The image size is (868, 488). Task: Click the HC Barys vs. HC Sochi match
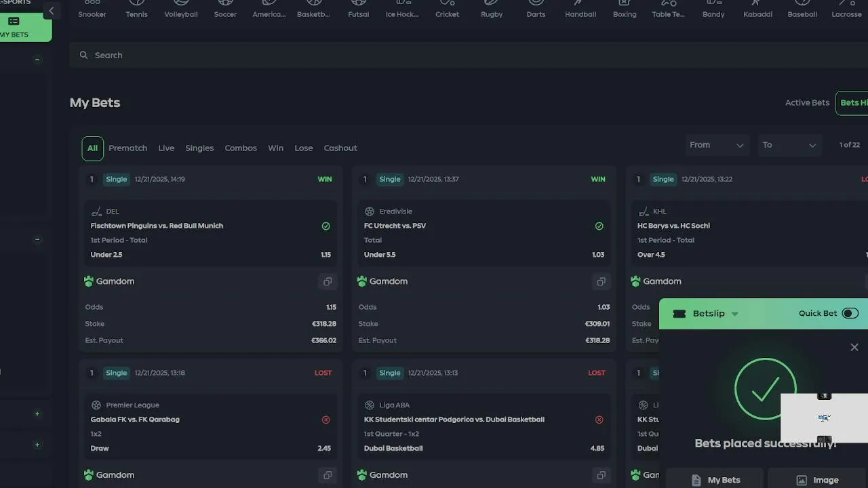pyautogui.click(x=673, y=226)
